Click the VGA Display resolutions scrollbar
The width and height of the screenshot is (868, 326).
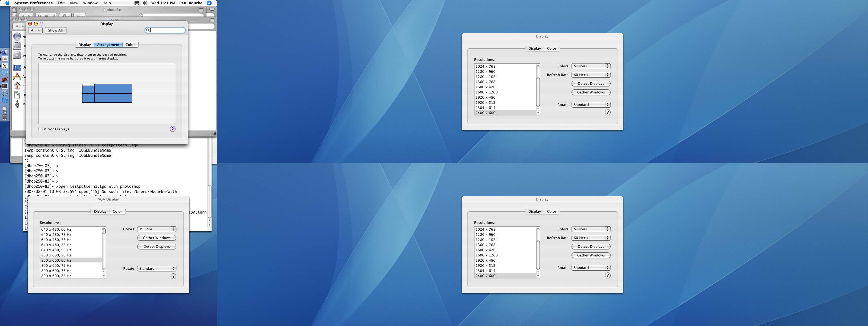coord(104,252)
